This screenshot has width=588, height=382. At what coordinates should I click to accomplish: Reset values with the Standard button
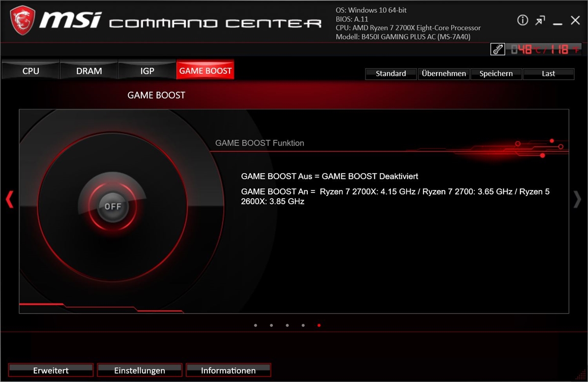coord(391,73)
